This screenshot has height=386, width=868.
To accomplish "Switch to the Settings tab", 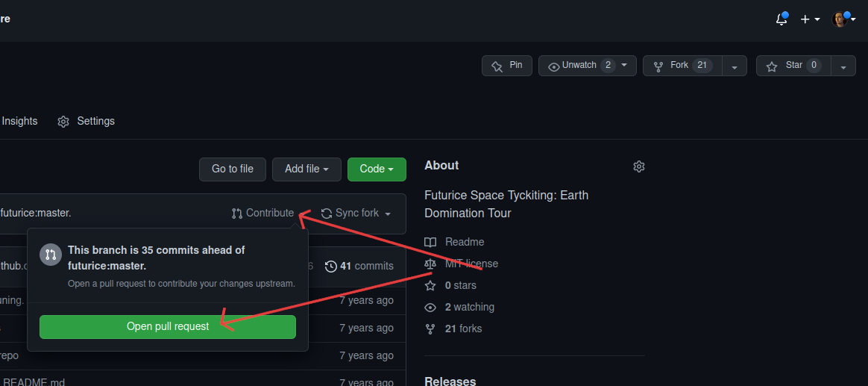I will 87,121.
